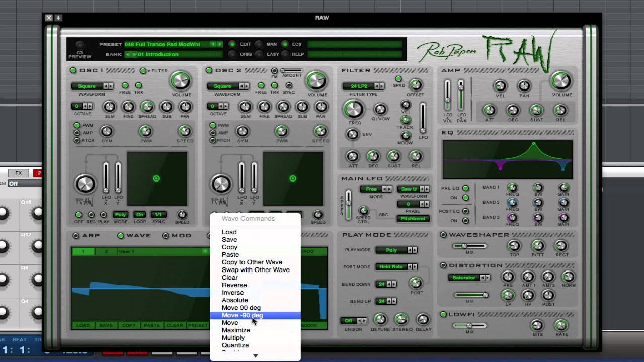Select OSC 1 PITCH modulation radio

pos(77,140)
